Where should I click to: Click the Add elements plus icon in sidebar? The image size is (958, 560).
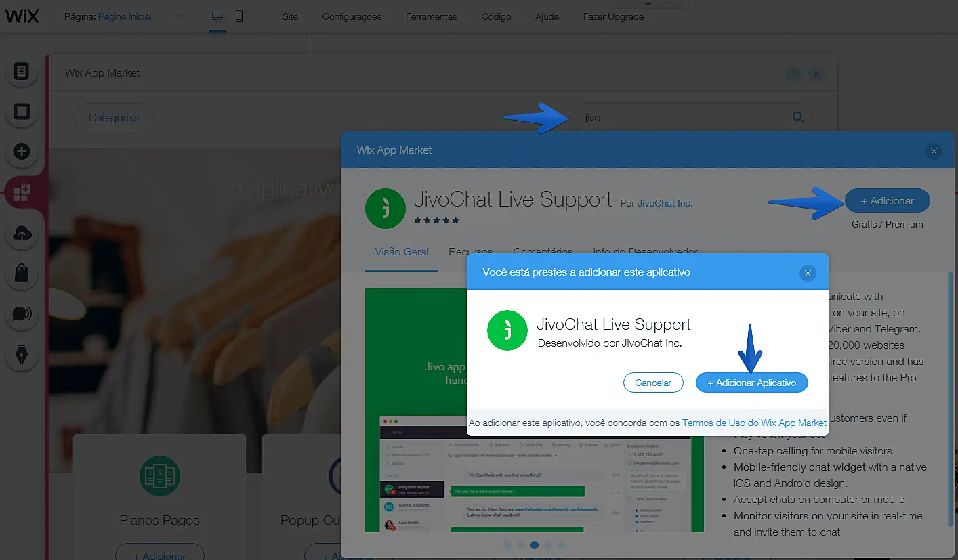22,152
